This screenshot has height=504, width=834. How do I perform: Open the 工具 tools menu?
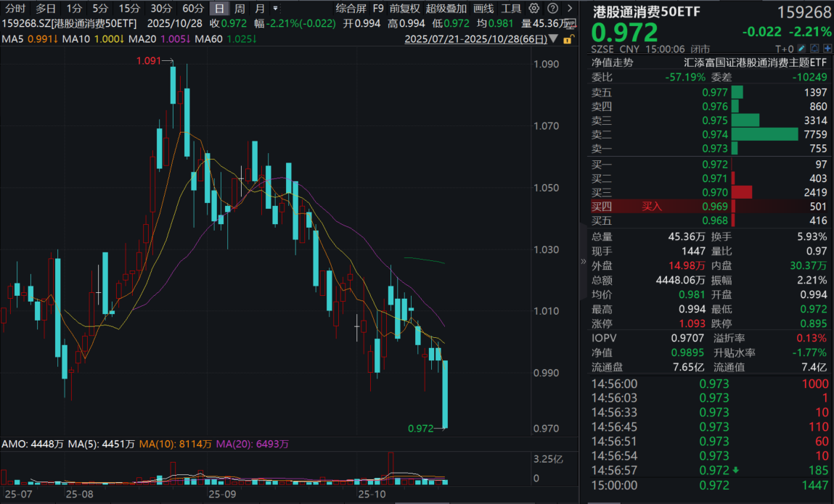512,9
